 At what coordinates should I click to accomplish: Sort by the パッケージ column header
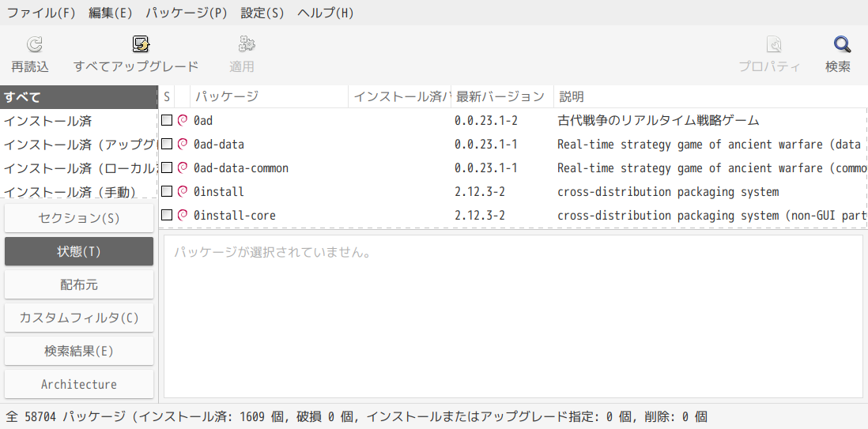(x=269, y=97)
